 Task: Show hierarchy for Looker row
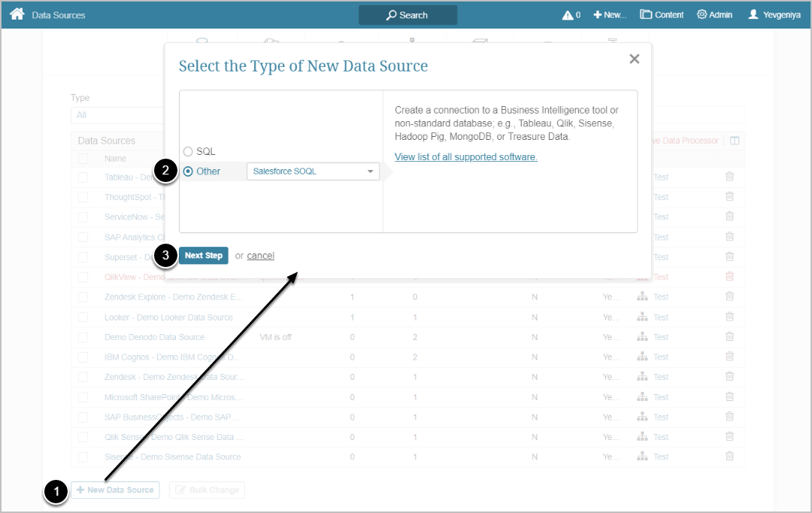(642, 317)
